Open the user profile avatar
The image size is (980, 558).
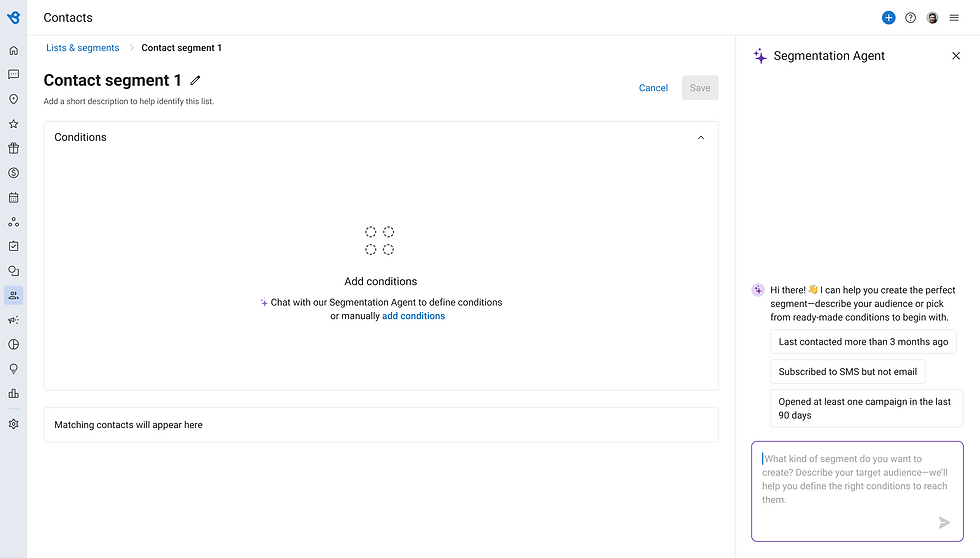932,17
